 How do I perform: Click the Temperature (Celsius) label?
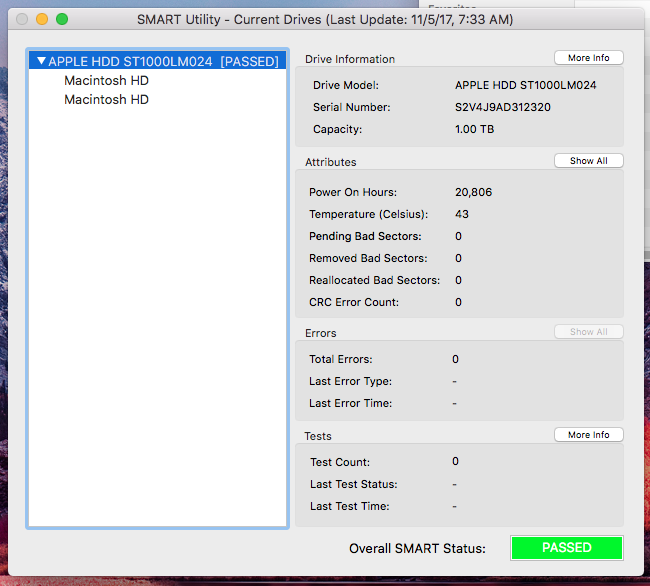tap(369, 214)
